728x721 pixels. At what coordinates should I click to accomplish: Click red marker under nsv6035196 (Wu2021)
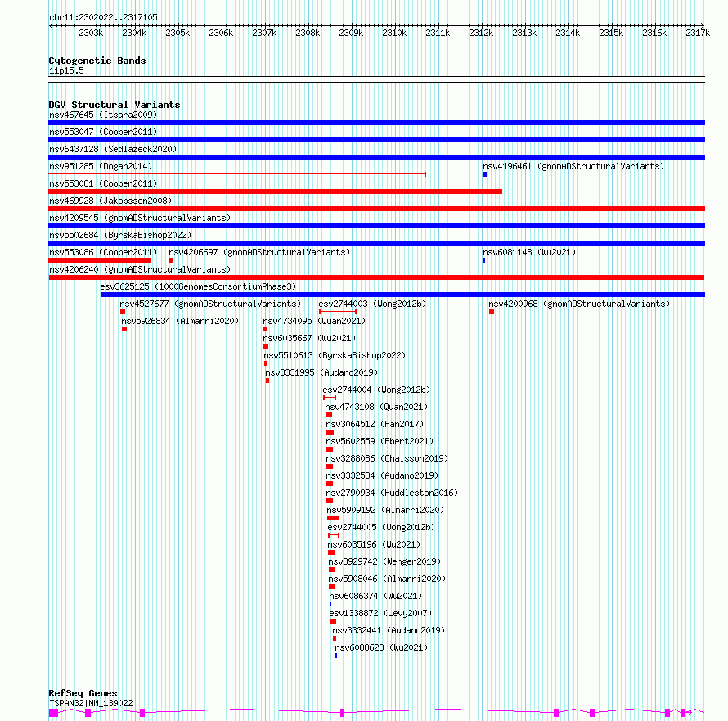[331, 552]
